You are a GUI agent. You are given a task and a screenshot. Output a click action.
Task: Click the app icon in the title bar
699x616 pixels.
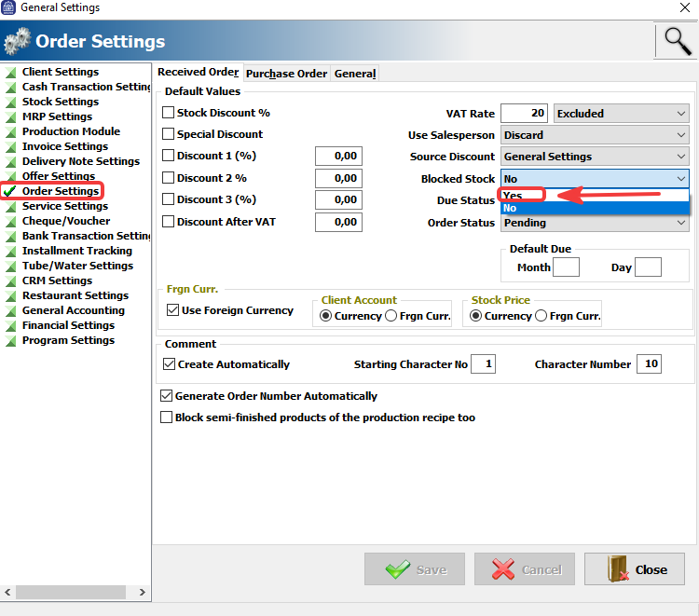coord(8,7)
